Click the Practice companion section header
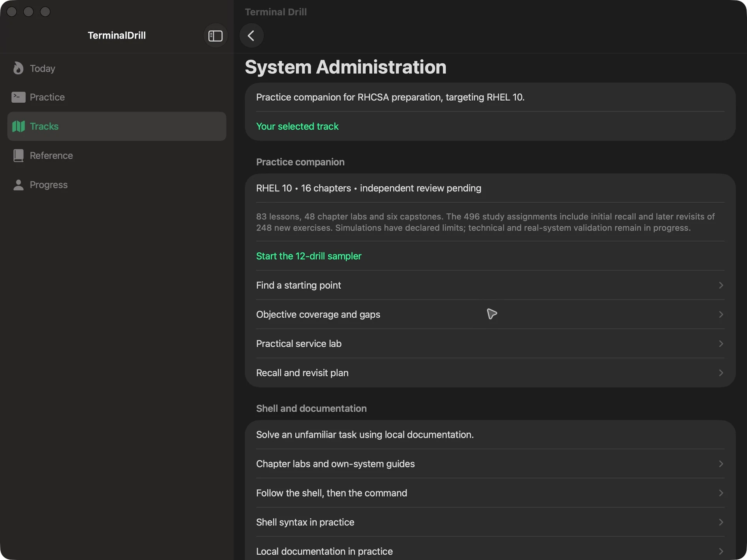Image resolution: width=747 pixels, height=560 pixels. point(300,162)
